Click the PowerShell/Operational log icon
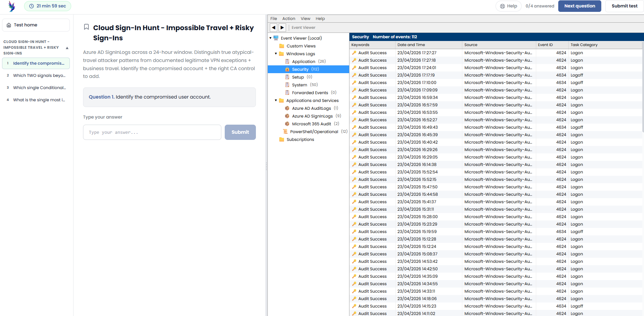The height and width of the screenshot is (316, 644). pyautogui.click(x=285, y=132)
